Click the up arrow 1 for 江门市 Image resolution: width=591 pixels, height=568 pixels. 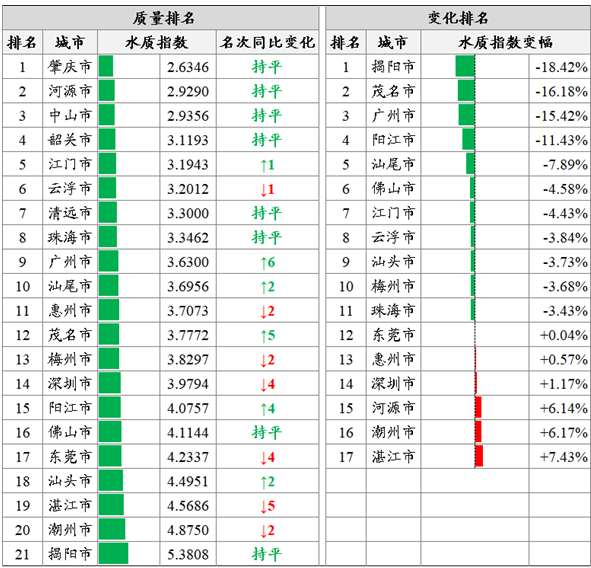click(268, 165)
